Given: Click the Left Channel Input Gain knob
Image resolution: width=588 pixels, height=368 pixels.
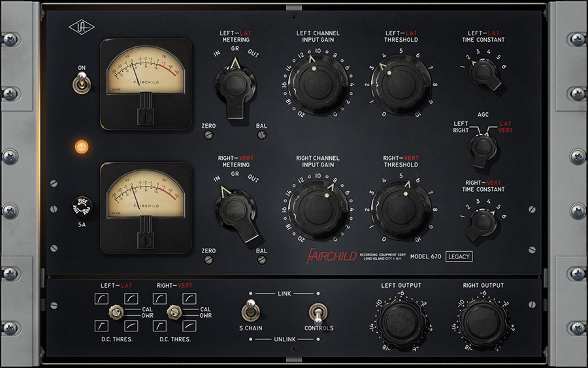Looking at the screenshot, I should pyautogui.click(x=318, y=85).
